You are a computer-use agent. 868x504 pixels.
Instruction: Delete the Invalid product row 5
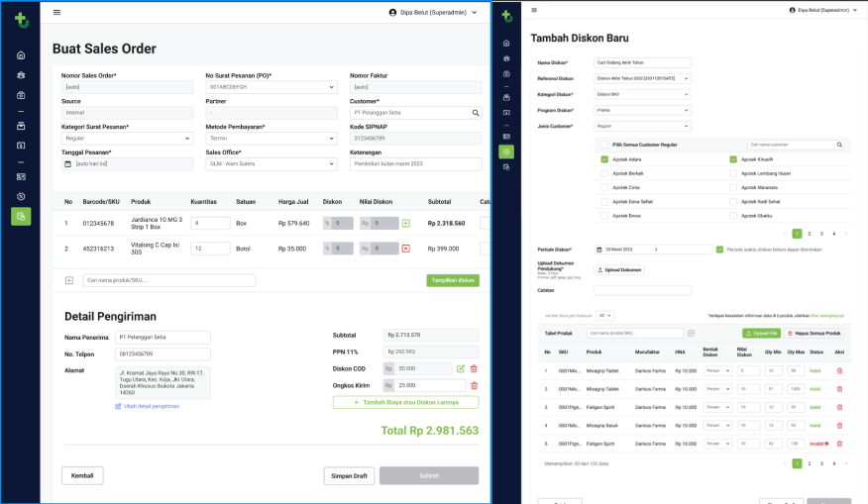click(839, 444)
